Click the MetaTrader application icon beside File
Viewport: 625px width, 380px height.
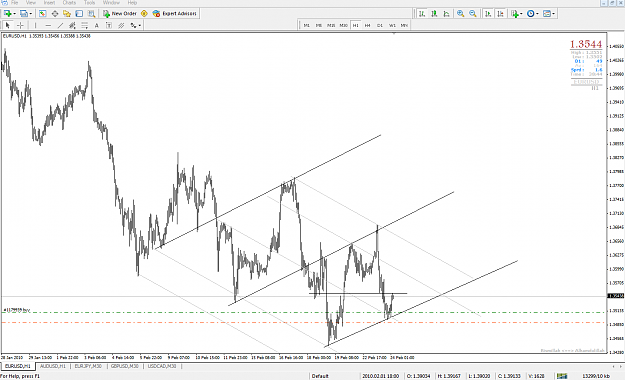tap(4, 3)
